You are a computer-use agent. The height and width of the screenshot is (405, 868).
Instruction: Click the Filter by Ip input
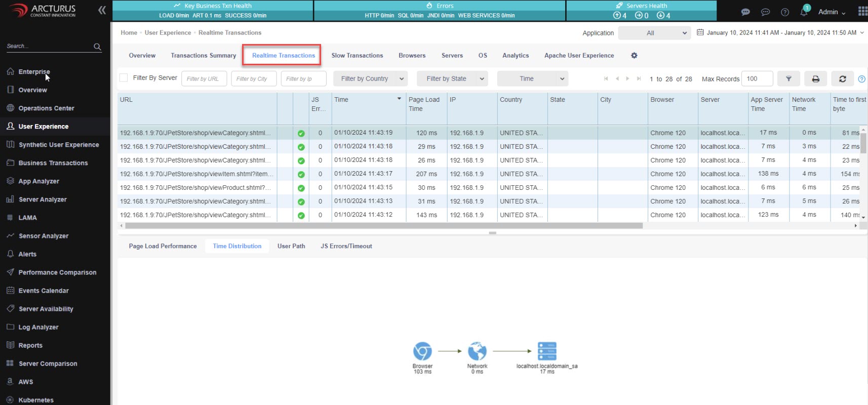point(303,78)
